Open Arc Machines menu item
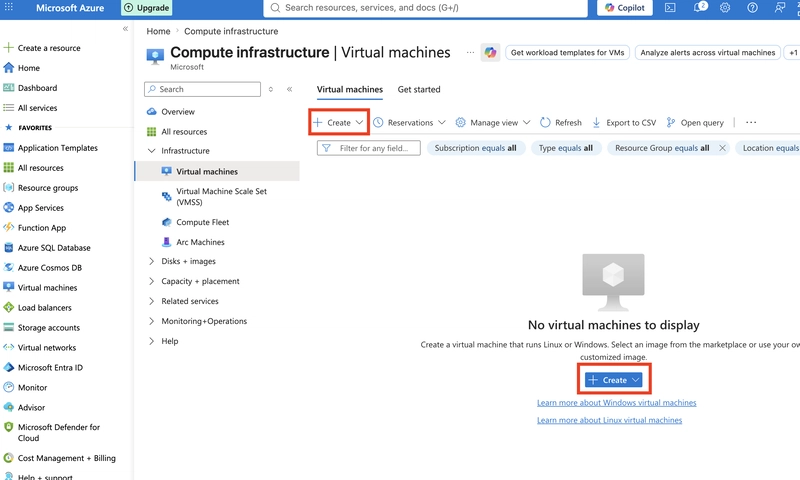The height and width of the screenshot is (480, 800). point(200,242)
